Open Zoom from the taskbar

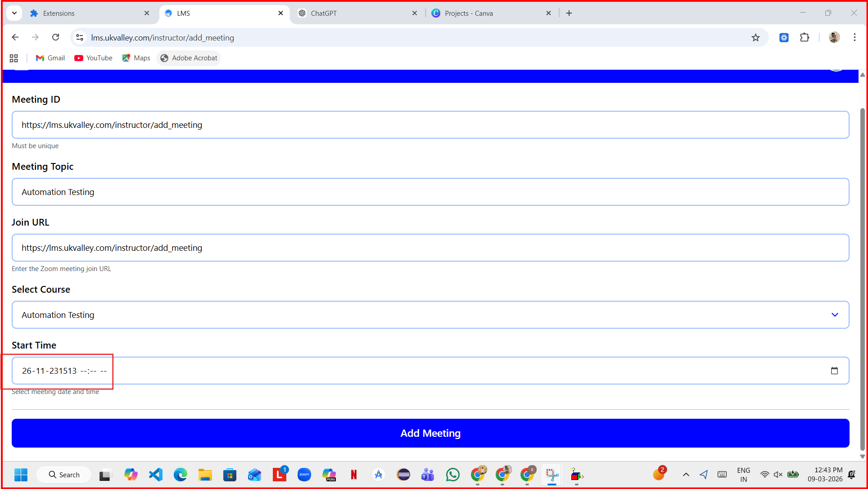pos(304,475)
